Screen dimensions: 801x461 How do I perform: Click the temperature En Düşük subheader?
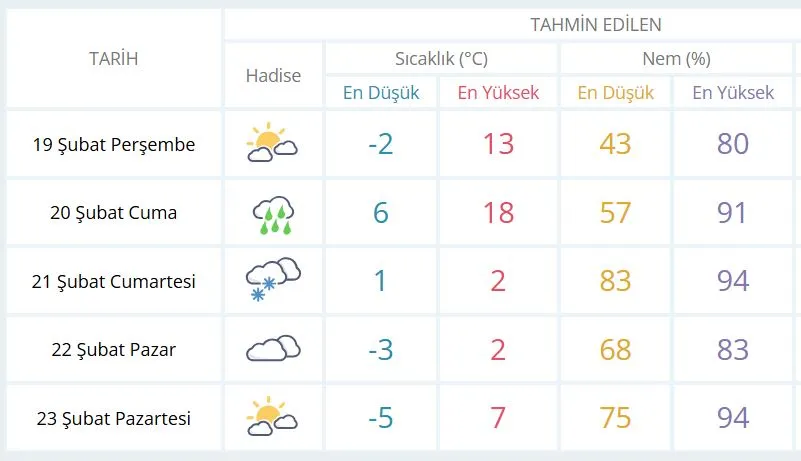pos(381,93)
